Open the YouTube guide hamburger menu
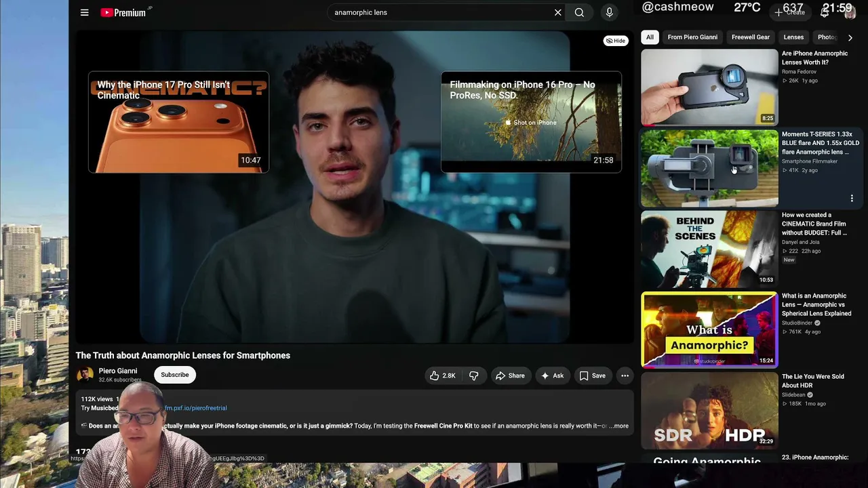This screenshot has width=868, height=488. point(84,12)
